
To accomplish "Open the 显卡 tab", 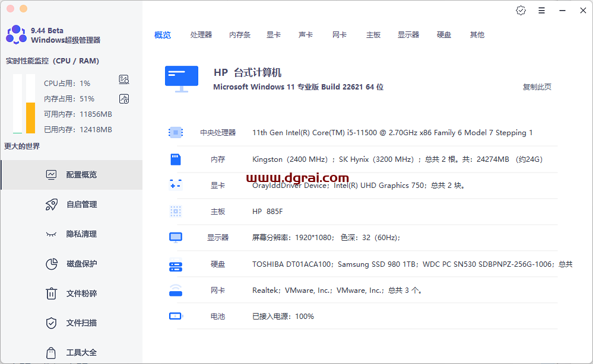I will [274, 35].
